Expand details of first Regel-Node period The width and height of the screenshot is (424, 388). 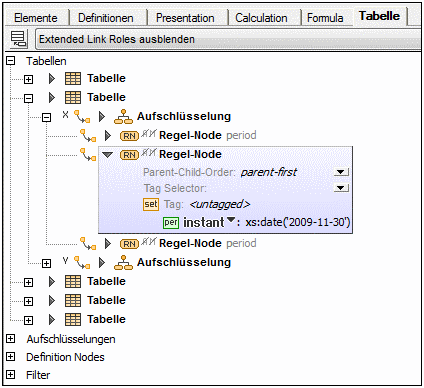pyautogui.click(x=108, y=135)
